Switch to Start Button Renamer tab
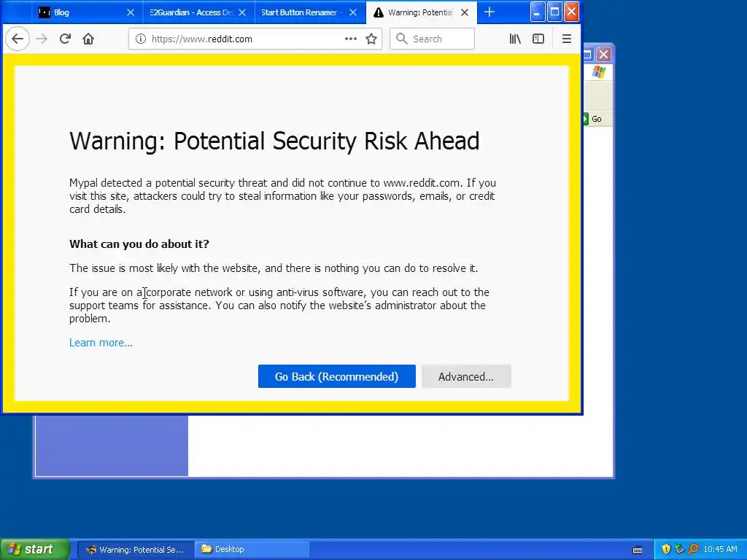This screenshot has height=560, width=747. (310, 13)
